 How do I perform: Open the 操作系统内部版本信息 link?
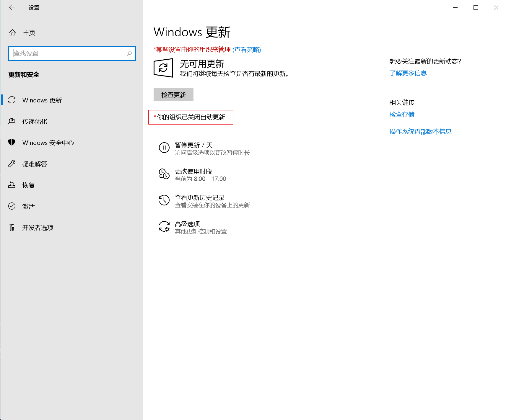point(420,131)
